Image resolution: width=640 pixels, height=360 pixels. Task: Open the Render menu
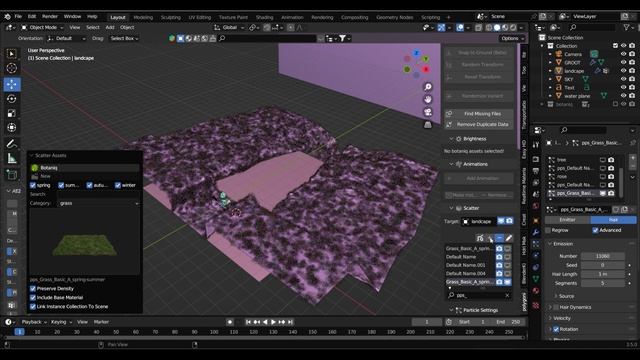(50, 16)
